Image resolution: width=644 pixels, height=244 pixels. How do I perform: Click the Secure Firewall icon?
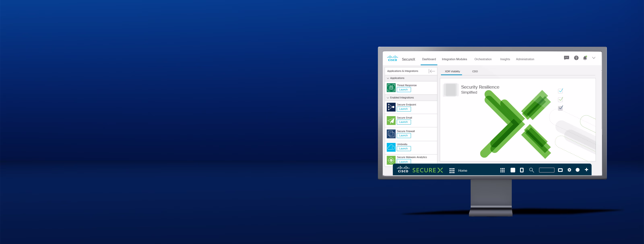[x=391, y=134]
